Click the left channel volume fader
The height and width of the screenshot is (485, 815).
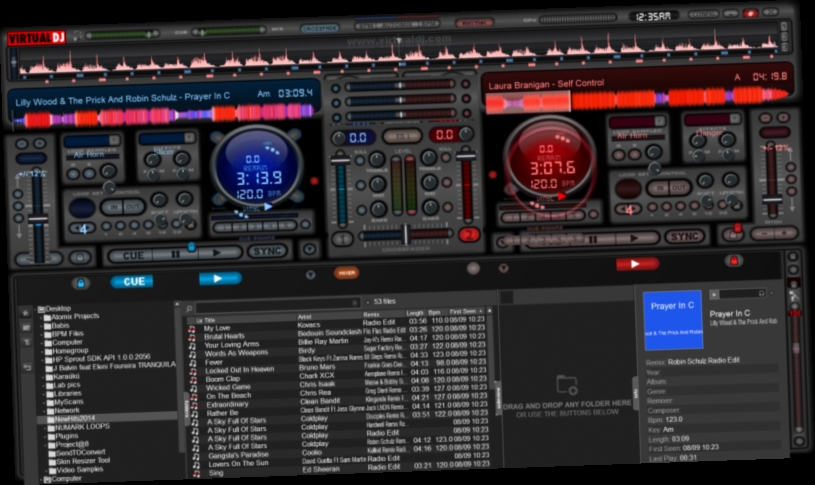pos(340,160)
